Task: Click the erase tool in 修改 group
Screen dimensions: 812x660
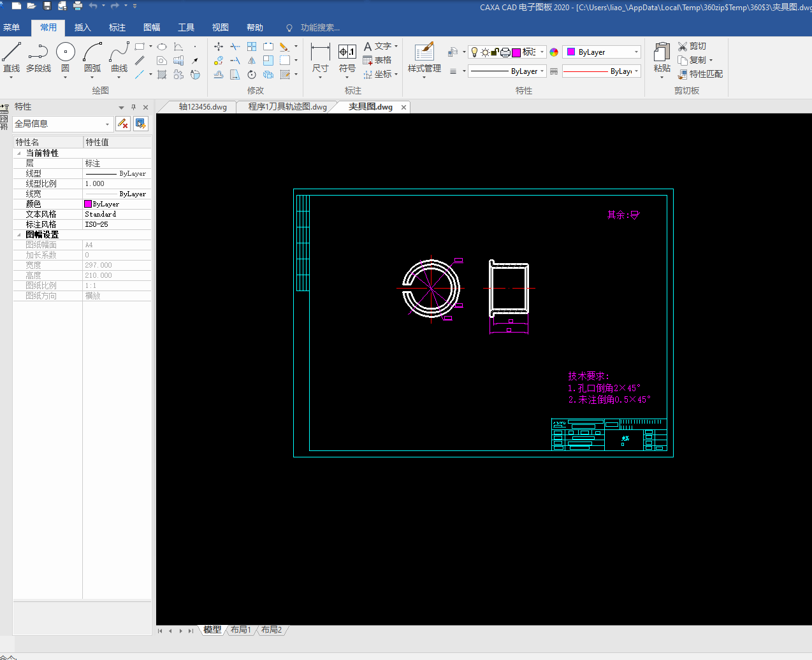Action: [x=284, y=47]
